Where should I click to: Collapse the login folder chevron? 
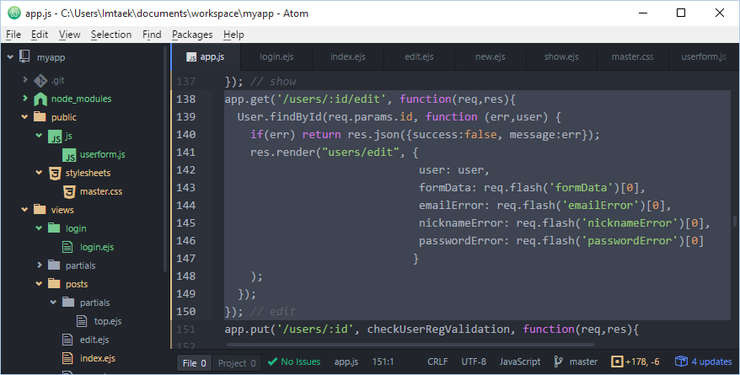(x=39, y=228)
